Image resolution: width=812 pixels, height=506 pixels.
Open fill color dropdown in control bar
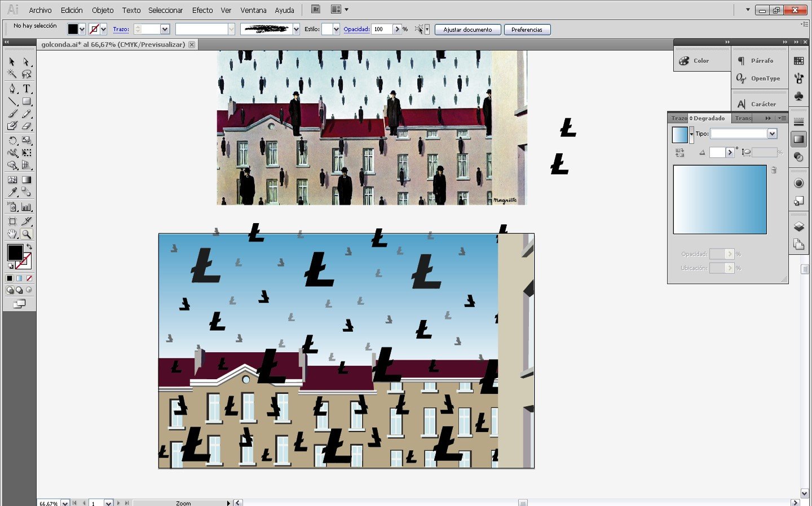click(82, 29)
